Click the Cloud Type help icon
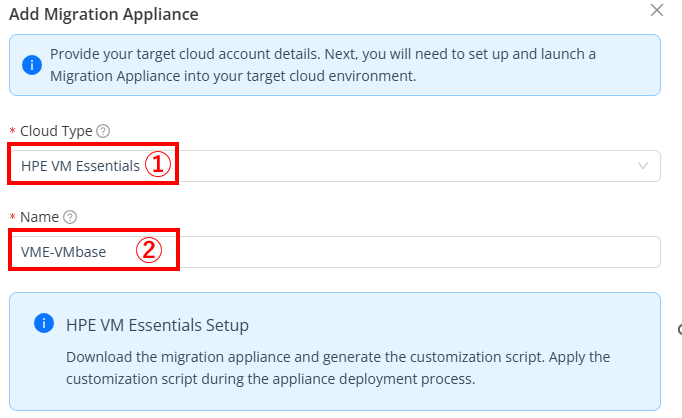This screenshot has height=418, width=682. pos(103,131)
